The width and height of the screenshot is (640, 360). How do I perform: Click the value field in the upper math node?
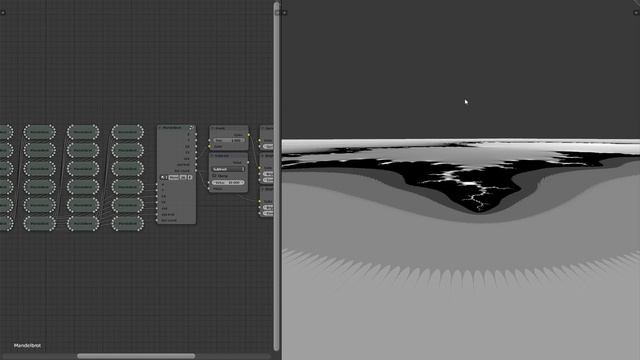pyautogui.click(x=229, y=140)
